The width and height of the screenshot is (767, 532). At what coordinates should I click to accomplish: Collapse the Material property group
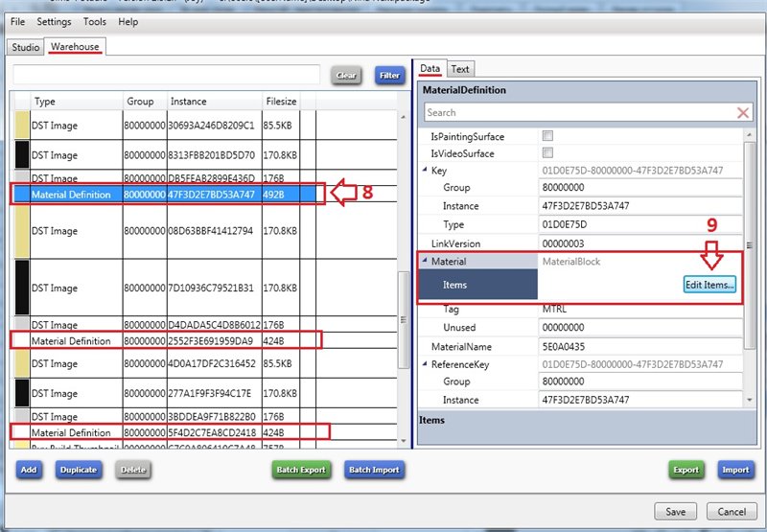(425, 262)
